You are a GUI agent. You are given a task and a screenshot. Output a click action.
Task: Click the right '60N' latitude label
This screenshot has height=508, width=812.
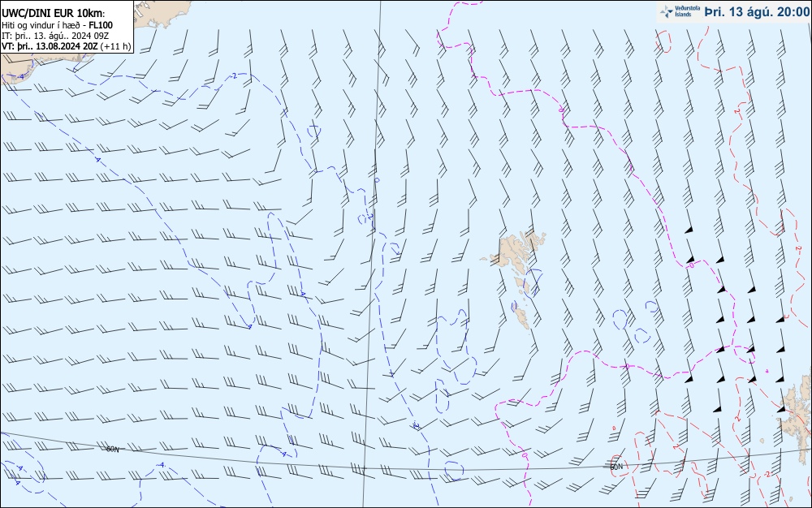616,467
